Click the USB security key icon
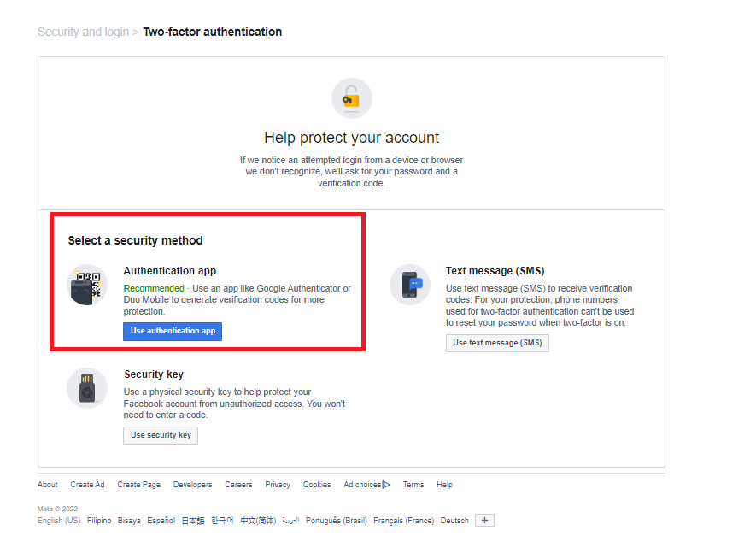Screen dimensions: 756x554 [87, 388]
